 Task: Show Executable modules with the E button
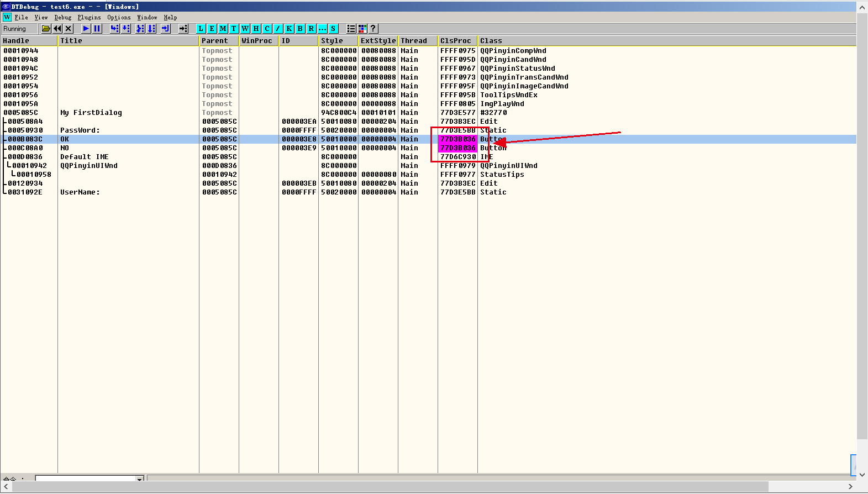212,29
